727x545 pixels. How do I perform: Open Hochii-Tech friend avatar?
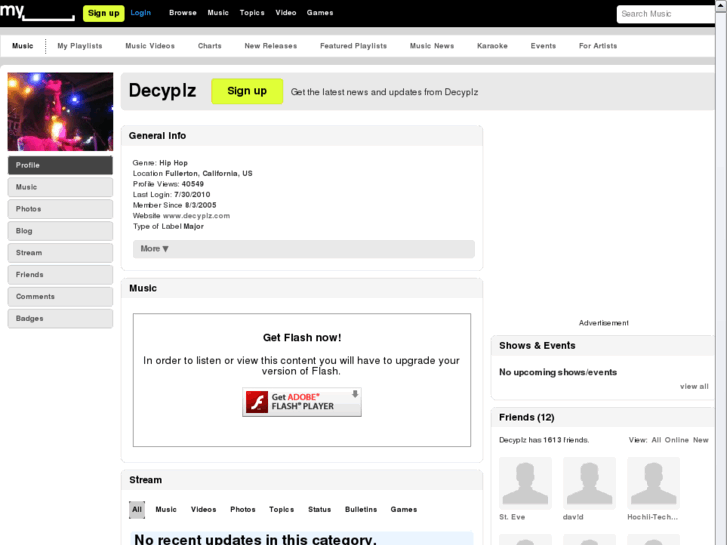[x=653, y=483]
